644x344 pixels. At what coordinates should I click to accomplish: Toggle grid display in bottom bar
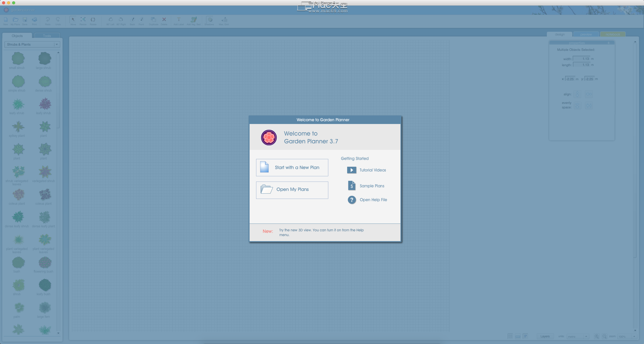510,336
